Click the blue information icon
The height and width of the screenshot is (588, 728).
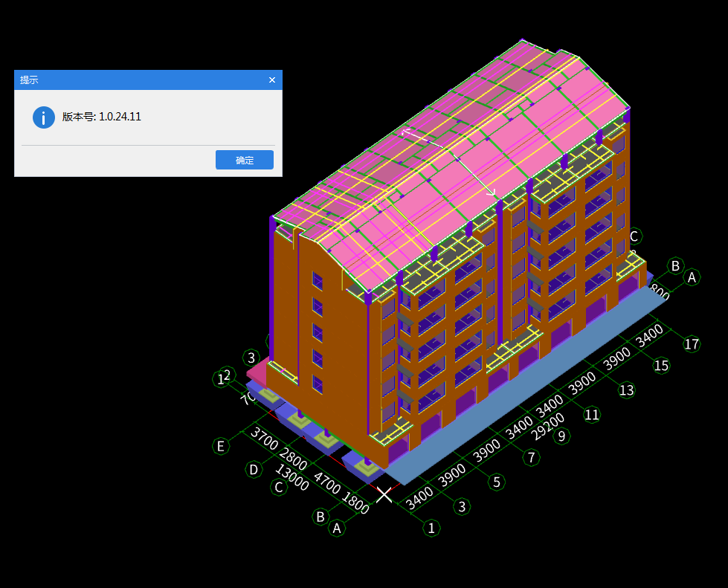pos(44,117)
